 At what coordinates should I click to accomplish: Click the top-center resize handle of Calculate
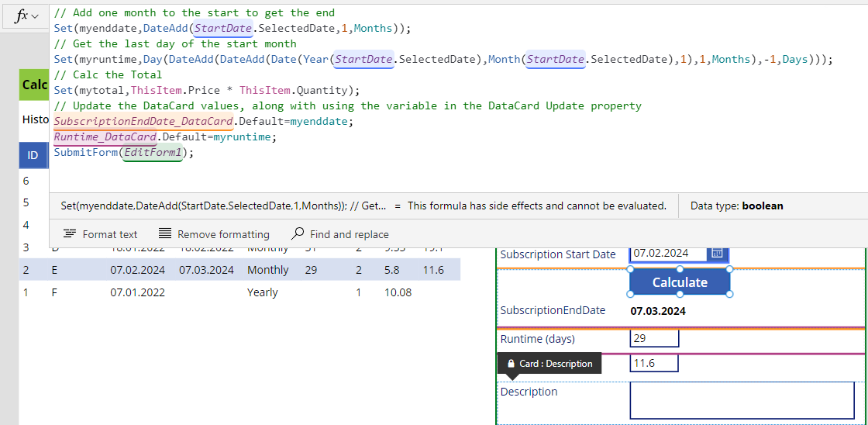[x=680, y=269]
